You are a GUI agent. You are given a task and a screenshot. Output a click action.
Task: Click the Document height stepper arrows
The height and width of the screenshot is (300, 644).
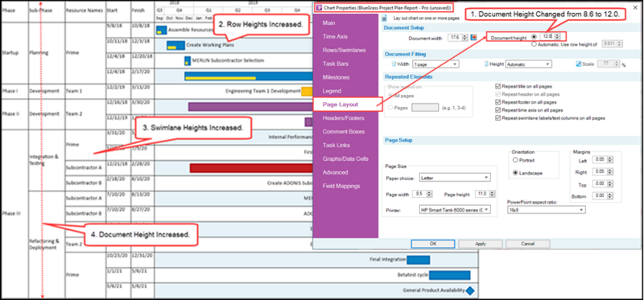(557, 36)
